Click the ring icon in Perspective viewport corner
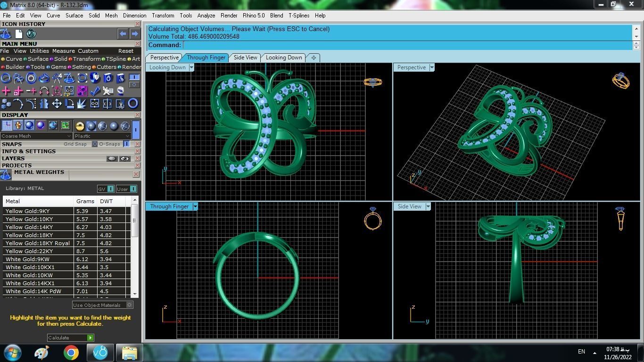 pyautogui.click(x=620, y=81)
